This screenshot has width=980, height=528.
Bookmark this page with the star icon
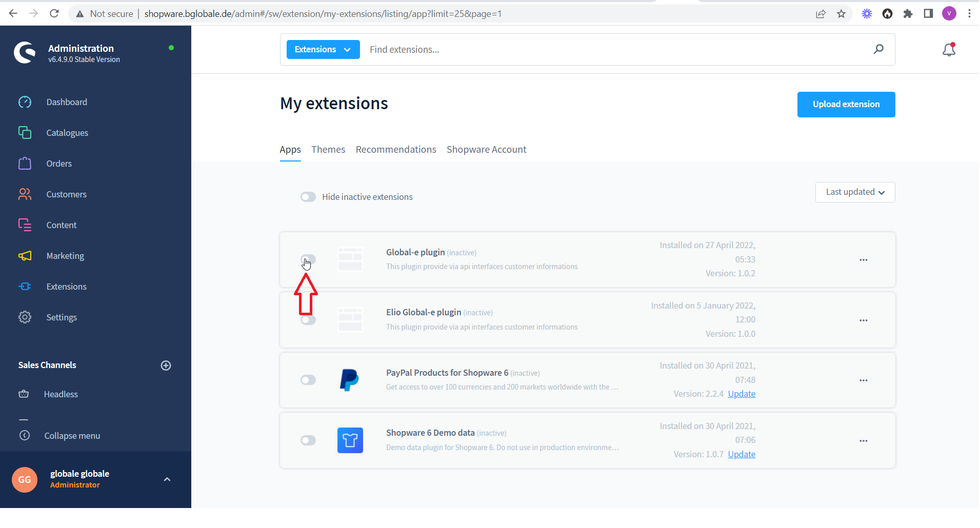tap(841, 14)
